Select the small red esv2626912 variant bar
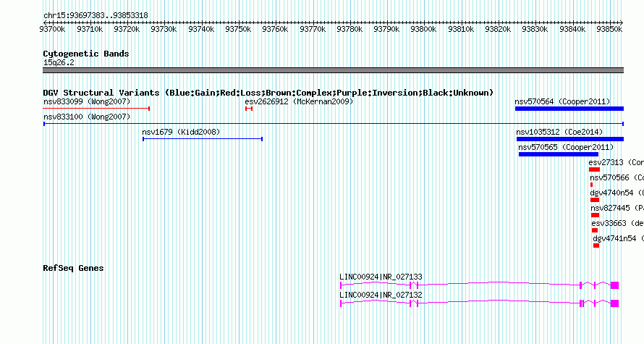The image size is (644, 344). point(248,109)
